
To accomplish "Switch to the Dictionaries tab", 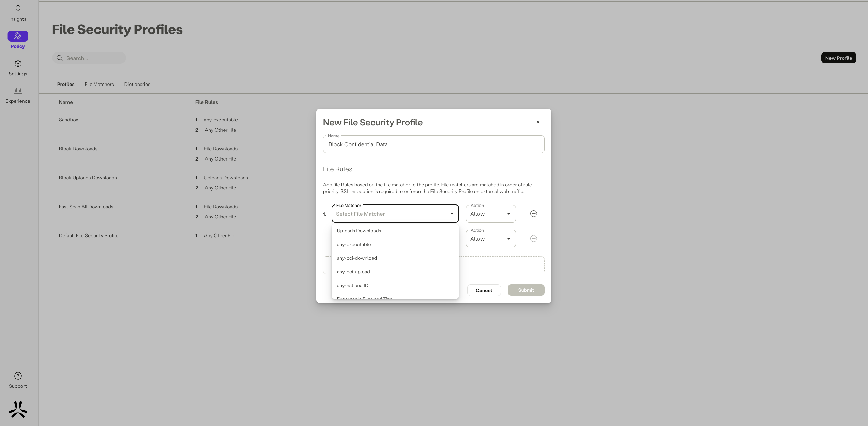I will pos(137,84).
